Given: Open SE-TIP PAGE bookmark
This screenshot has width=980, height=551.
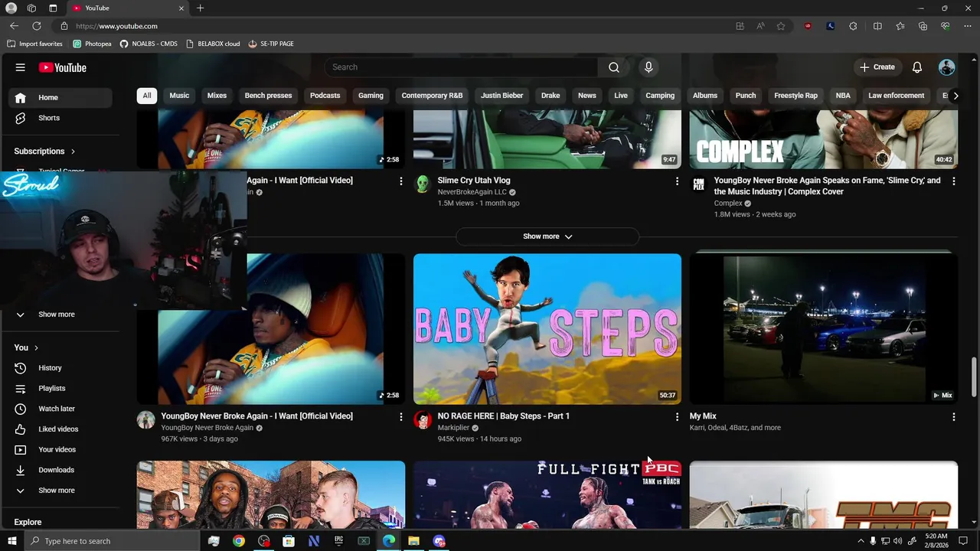Looking at the screenshot, I should (271, 44).
